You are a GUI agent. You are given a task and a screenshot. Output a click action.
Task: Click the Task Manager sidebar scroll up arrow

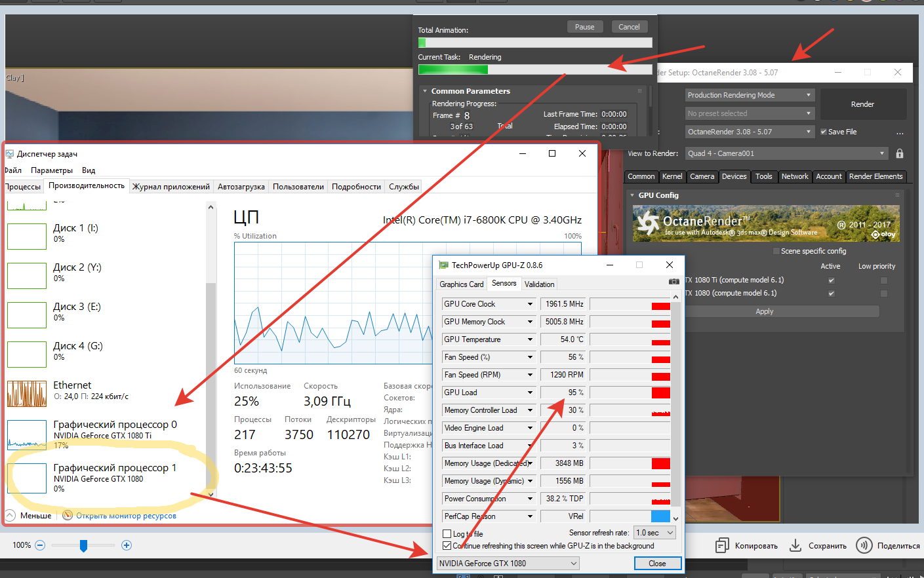(211, 207)
